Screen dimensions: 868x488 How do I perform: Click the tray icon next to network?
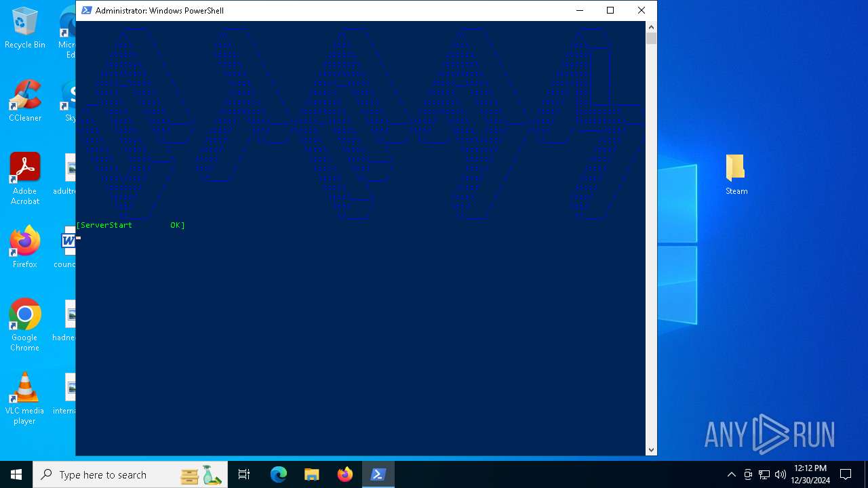748,474
